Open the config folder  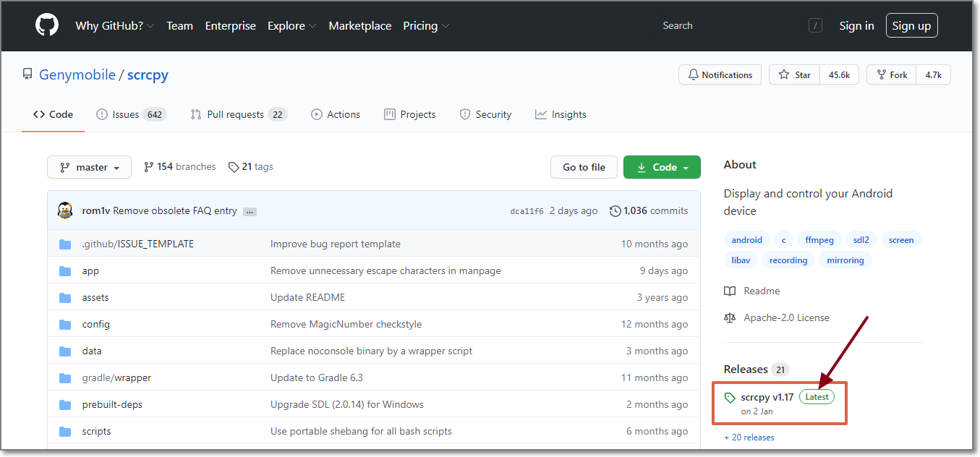pos(96,324)
